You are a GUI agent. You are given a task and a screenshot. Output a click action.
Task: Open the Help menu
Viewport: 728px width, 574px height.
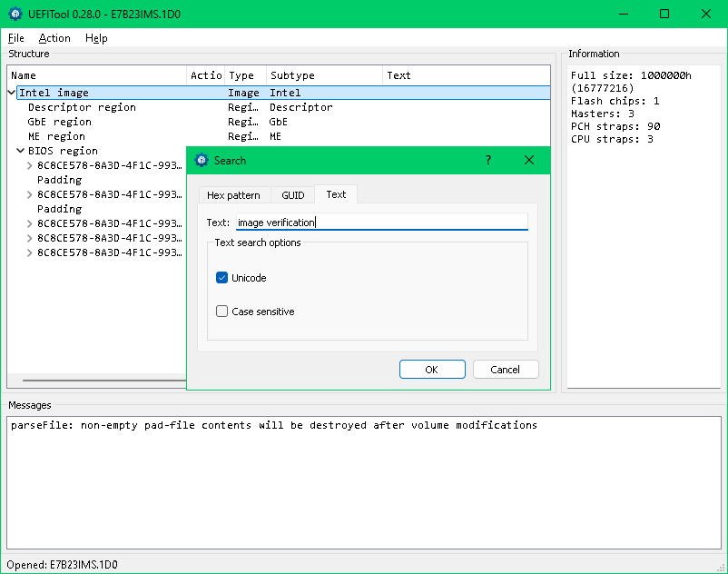coord(96,38)
